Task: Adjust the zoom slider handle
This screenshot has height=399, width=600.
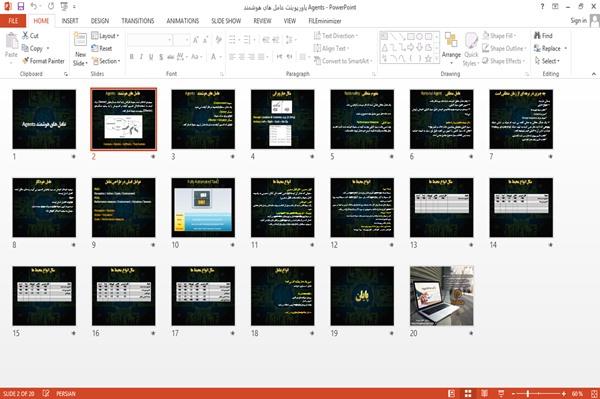Action: [x=528, y=394]
